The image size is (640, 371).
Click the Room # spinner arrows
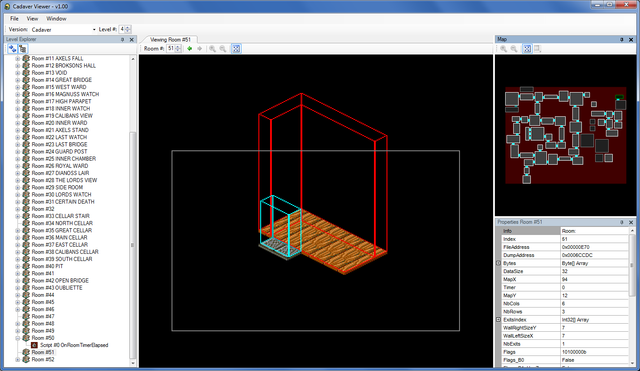coord(178,49)
